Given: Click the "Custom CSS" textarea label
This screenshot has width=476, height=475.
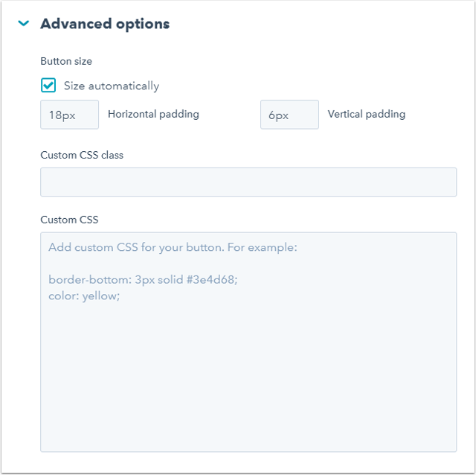Looking at the screenshot, I should point(69,220).
